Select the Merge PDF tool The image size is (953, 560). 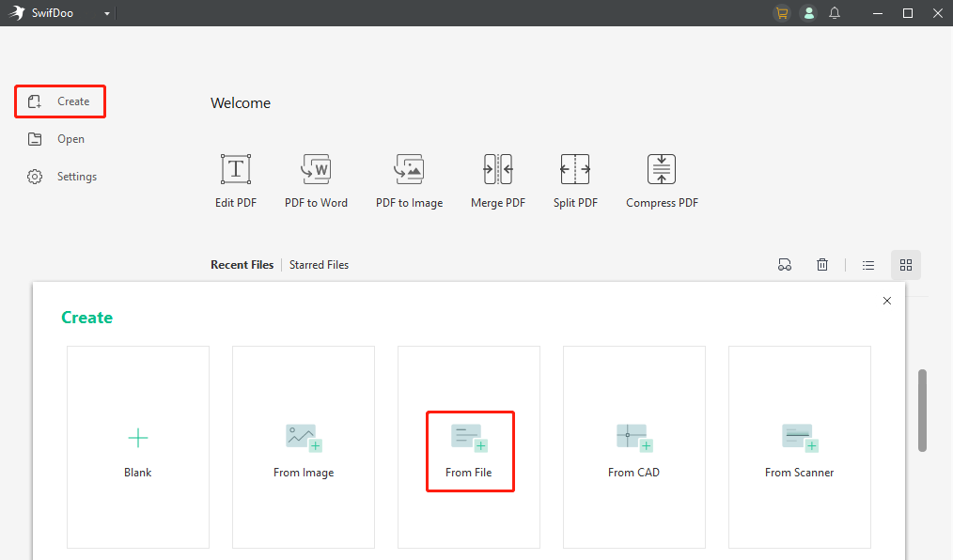click(498, 181)
